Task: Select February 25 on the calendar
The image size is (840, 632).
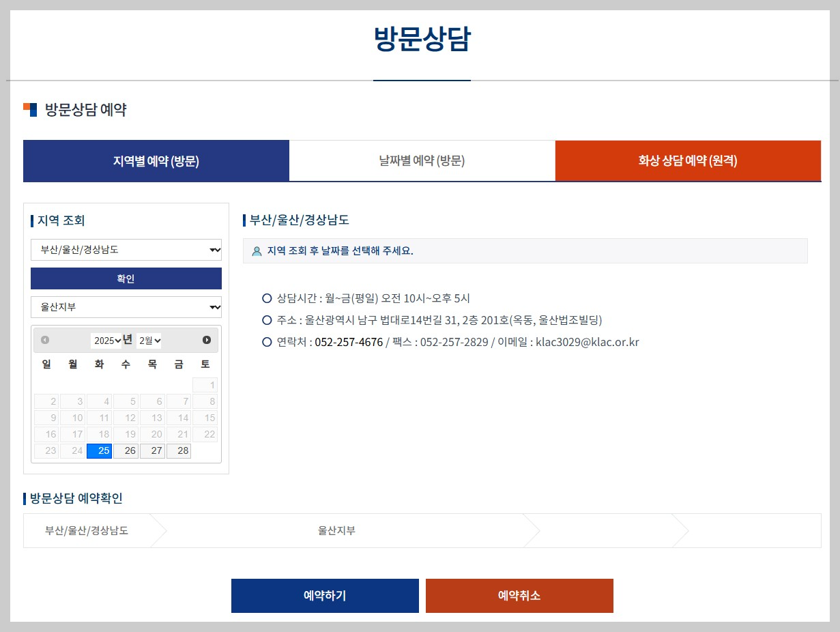Action: (x=99, y=451)
